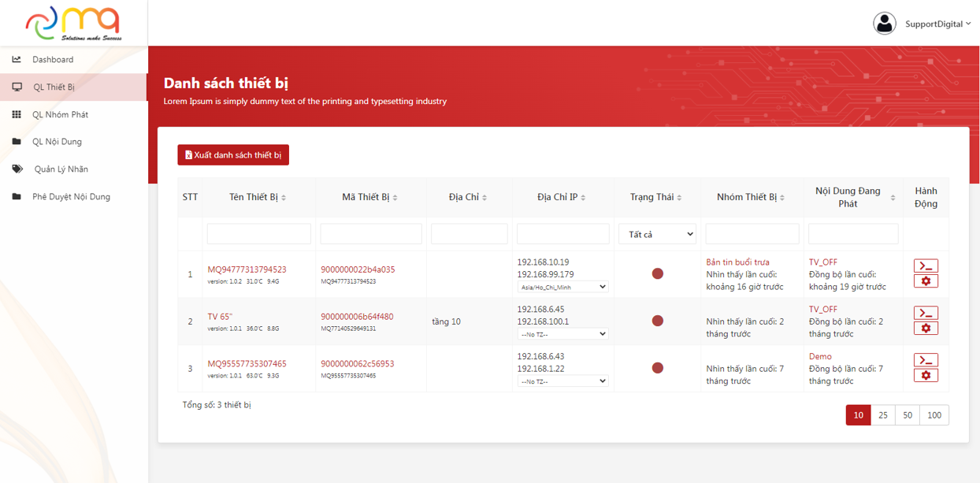Click Xuất danh sách thiết bị button

click(233, 155)
